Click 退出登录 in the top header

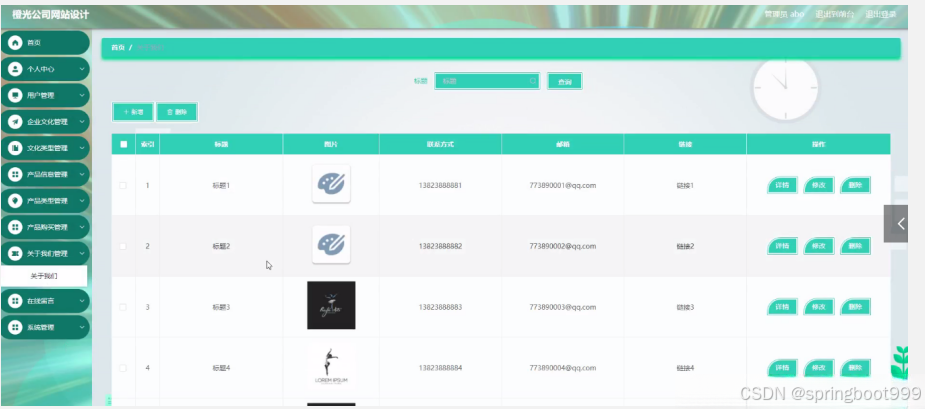881,14
